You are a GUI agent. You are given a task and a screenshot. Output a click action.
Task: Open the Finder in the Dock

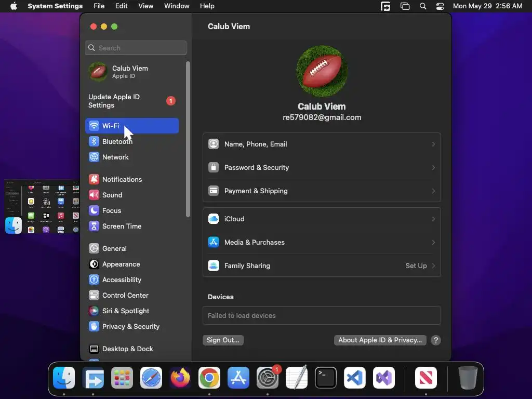64,378
